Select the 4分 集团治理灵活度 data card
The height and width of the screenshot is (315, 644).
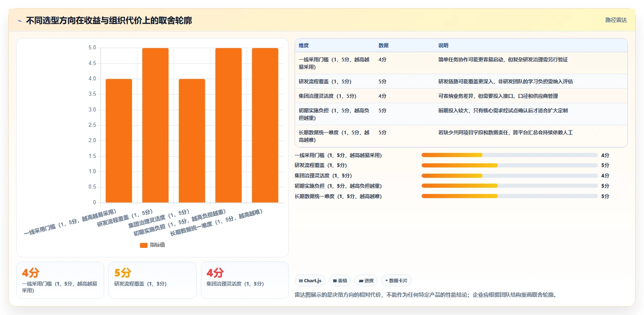pyautogui.click(x=244, y=280)
